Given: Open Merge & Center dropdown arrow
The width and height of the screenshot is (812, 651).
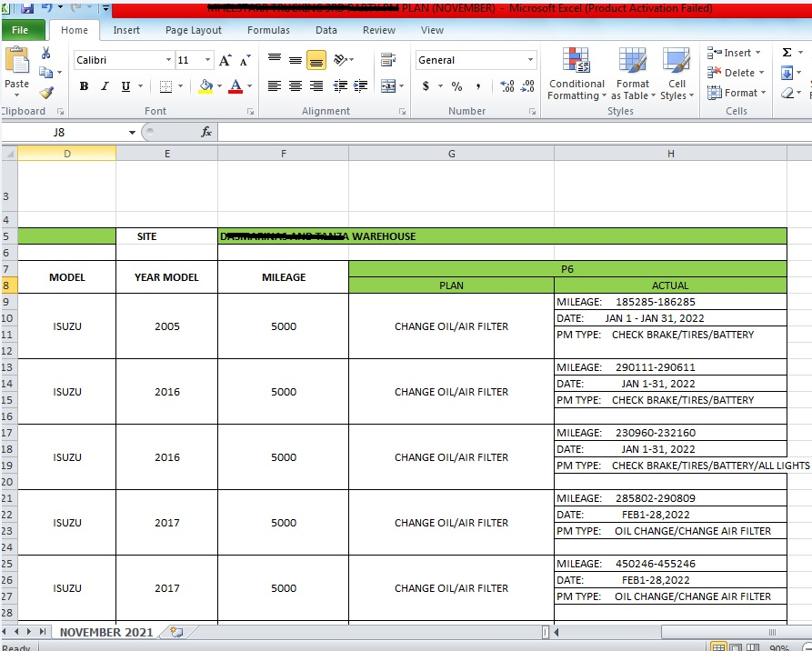Looking at the screenshot, I should (x=402, y=86).
